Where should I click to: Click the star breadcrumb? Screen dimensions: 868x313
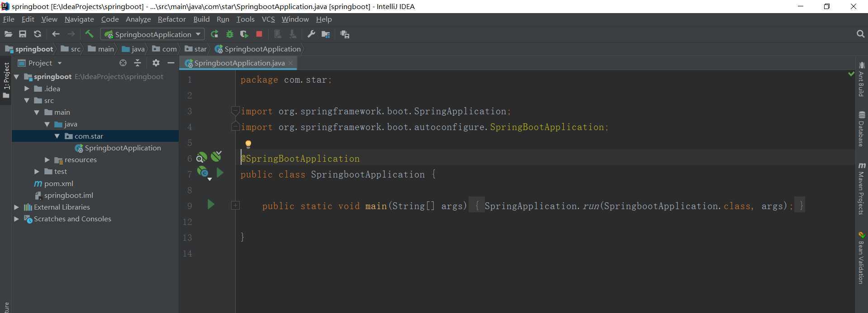point(196,49)
